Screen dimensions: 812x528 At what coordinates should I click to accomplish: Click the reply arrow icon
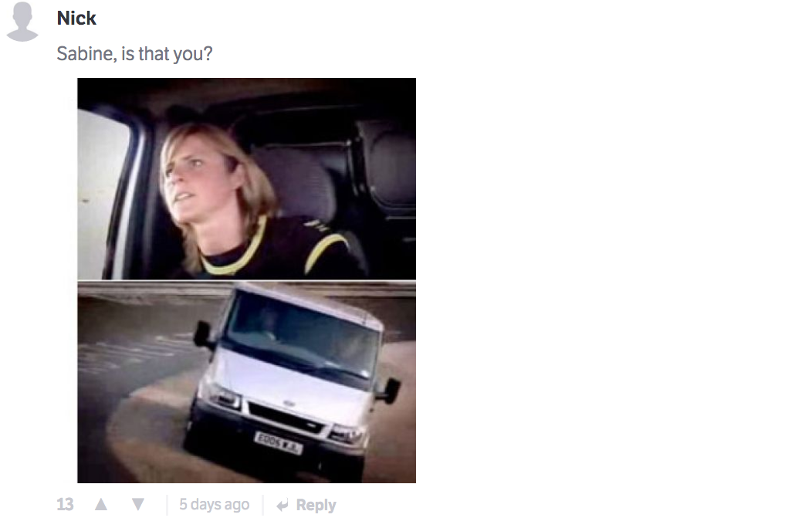pos(283,505)
